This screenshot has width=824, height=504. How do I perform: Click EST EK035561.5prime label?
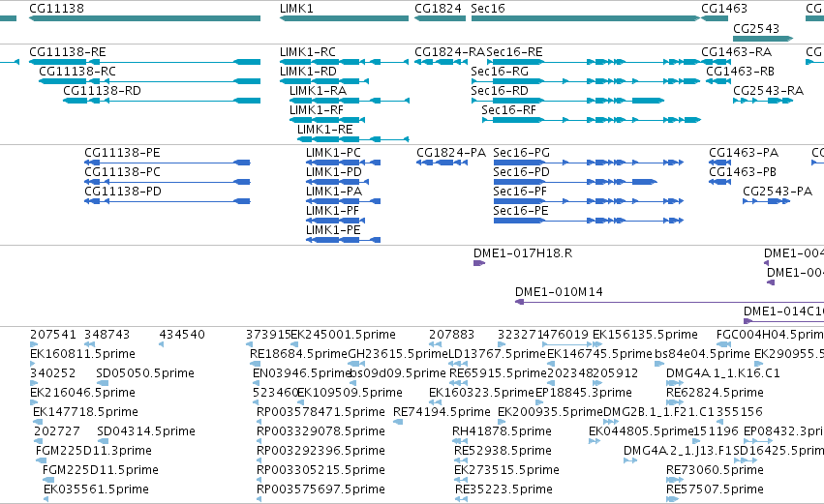tap(96, 489)
